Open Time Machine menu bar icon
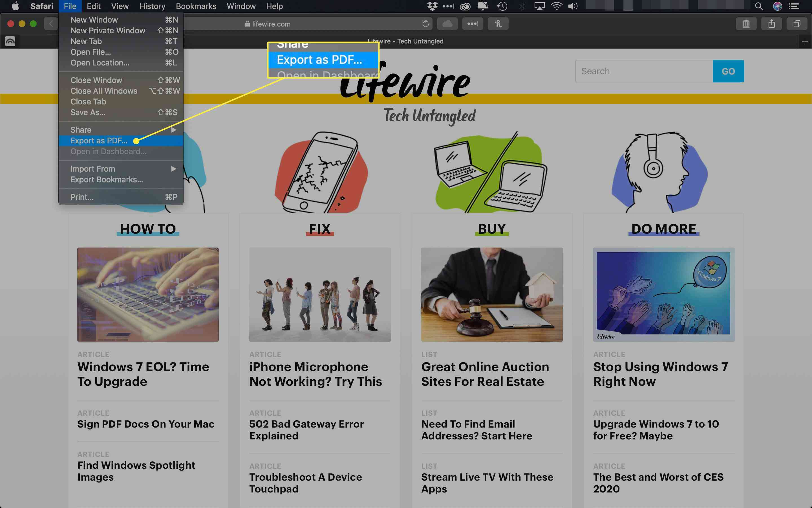The width and height of the screenshot is (812, 508). [x=502, y=6]
